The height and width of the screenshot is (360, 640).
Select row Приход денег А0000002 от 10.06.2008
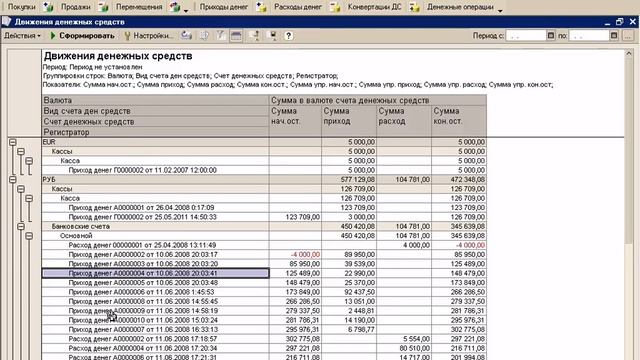155,255
